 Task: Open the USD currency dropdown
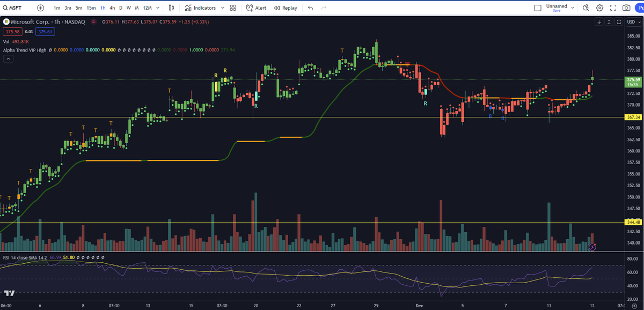click(633, 22)
